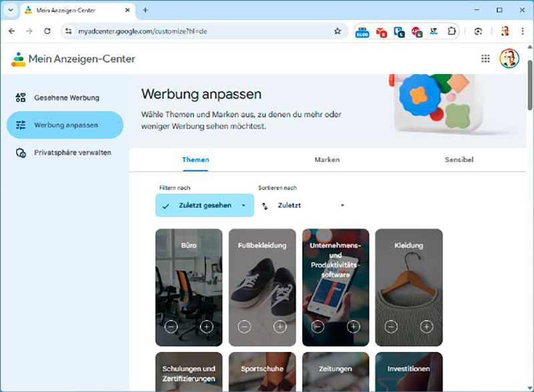This screenshot has height=392, width=534.
Task: Open the tab search dropdown arrow
Action: pyautogui.click(x=11, y=10)
